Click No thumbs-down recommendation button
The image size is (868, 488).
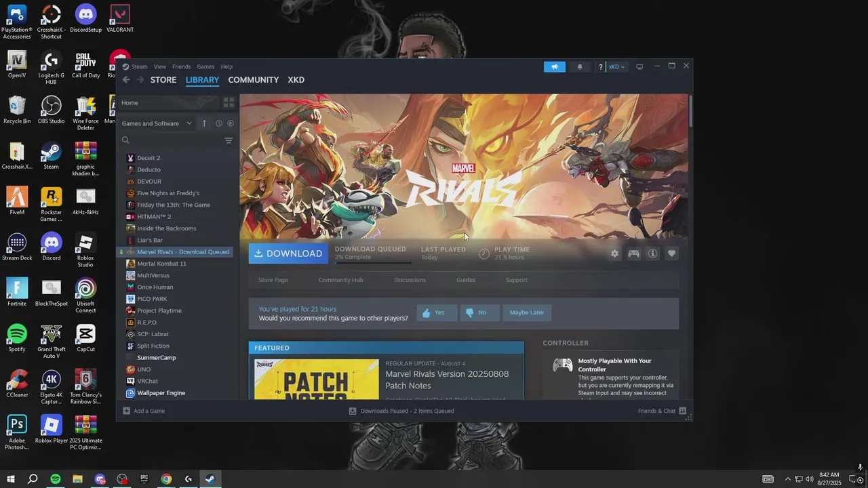coord(479,312)
